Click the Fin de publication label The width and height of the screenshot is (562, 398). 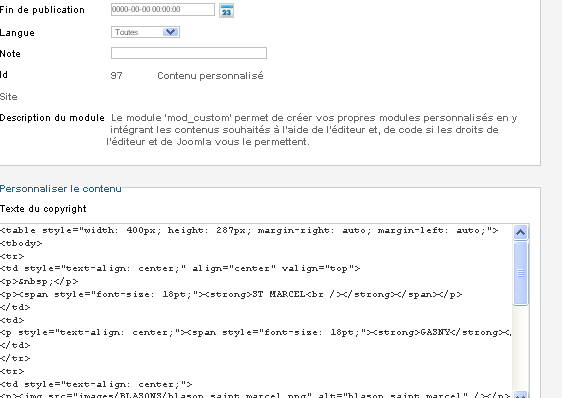coord(42,10)
